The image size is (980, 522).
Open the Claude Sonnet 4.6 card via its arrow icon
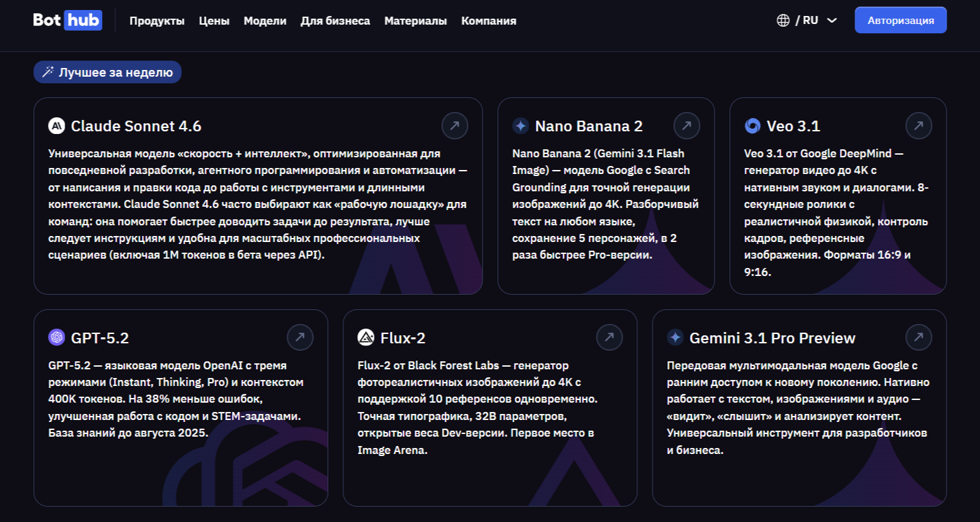pyautogui.click(x=455, y=125)
